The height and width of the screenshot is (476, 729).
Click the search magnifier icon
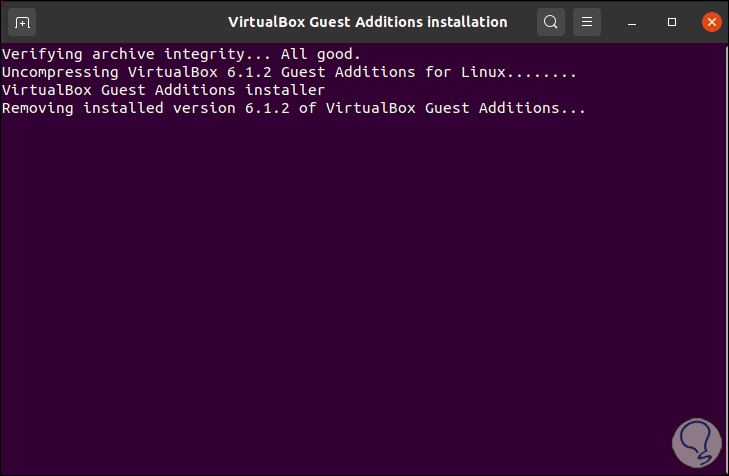point(550,21)
